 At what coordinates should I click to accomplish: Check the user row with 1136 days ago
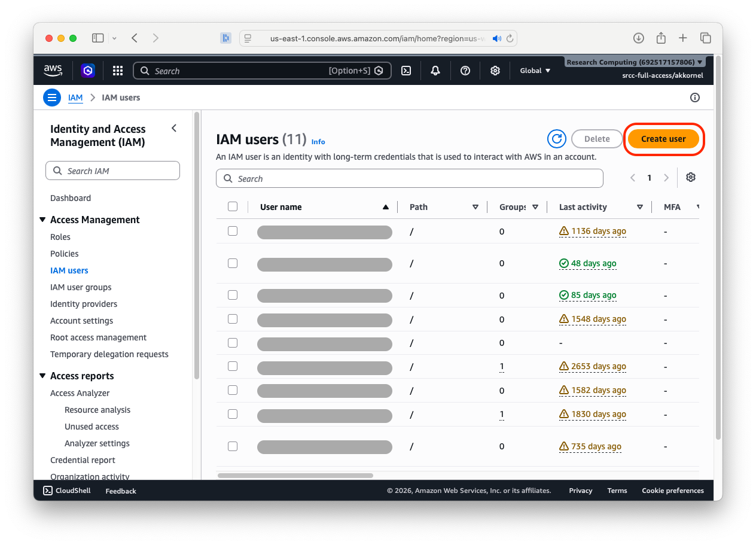[233, 231]
